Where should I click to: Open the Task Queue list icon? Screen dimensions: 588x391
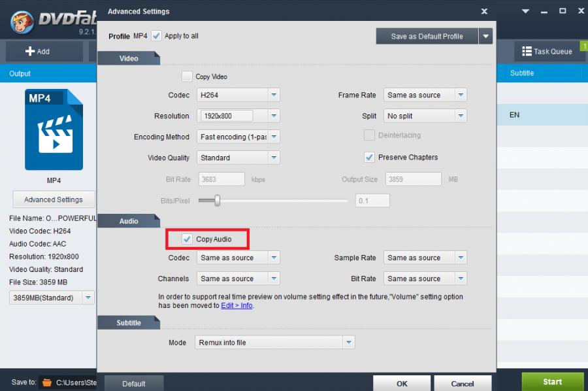527,51
